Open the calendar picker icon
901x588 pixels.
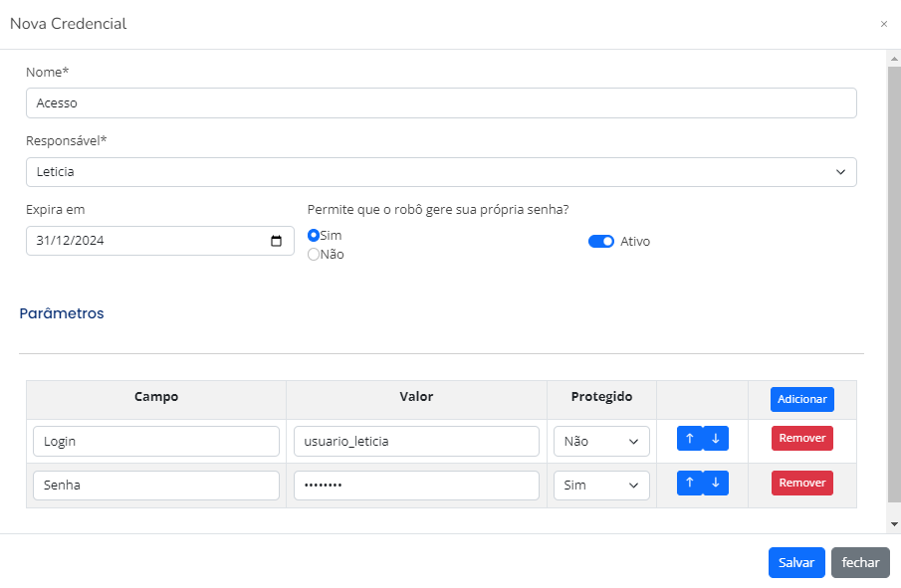[277, 241]
